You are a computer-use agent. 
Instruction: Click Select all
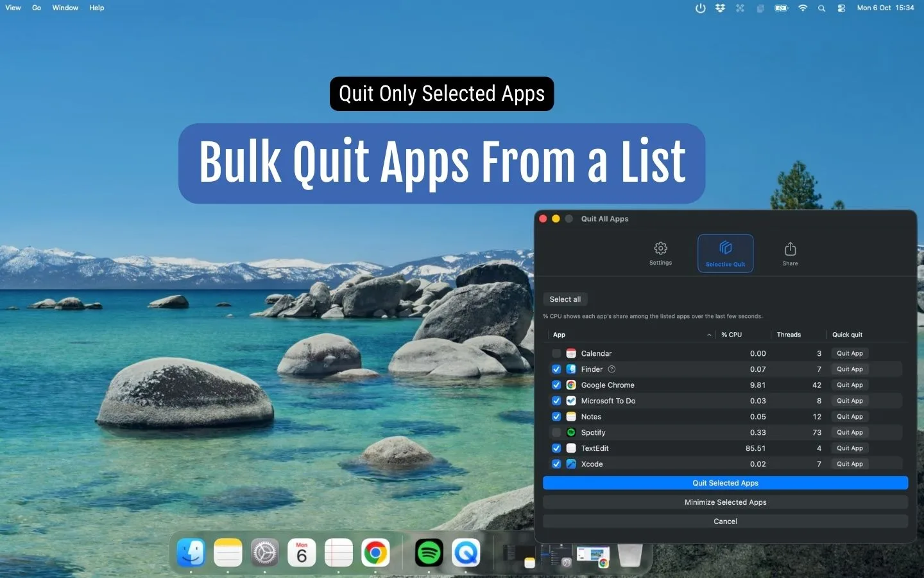565,299
